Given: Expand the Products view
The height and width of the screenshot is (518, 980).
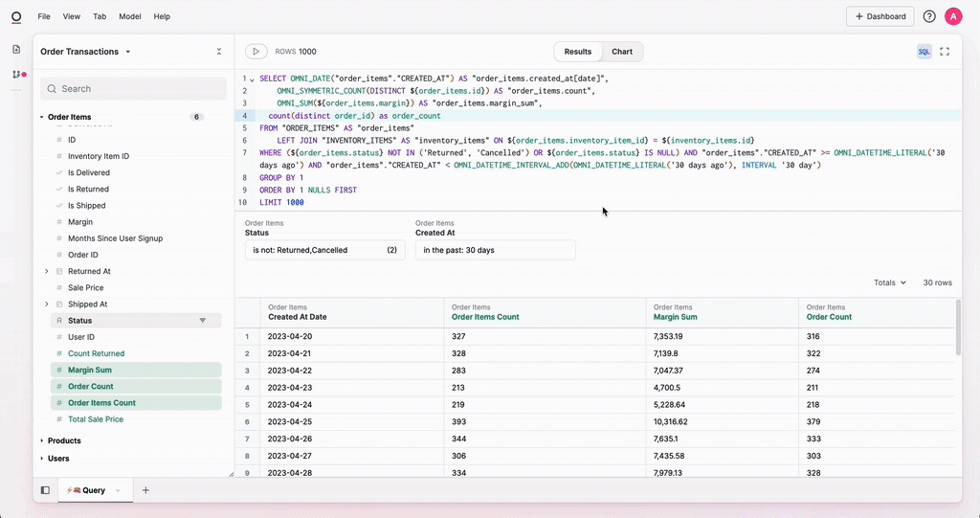Looking at the screenshot, I should [42, 440].
